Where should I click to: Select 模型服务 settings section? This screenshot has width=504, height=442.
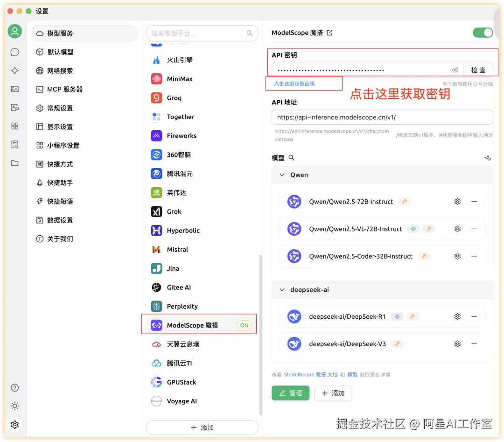pos(84,34)
